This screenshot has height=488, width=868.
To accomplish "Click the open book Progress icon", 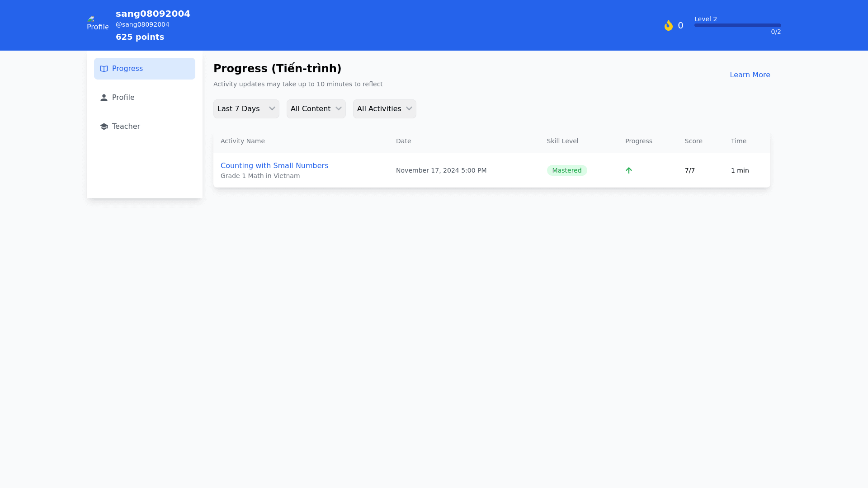I will click(x=104, y=69).
